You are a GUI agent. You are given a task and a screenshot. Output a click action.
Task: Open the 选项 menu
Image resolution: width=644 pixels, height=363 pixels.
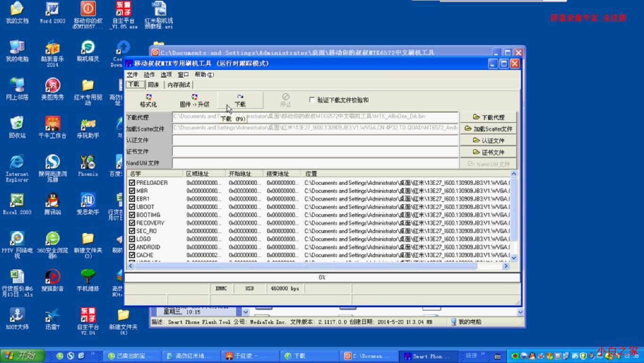tap(166, 75)
